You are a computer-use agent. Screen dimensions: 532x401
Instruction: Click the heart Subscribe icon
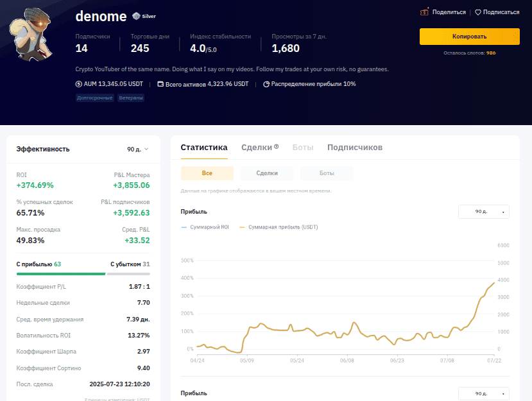point(477,12)
